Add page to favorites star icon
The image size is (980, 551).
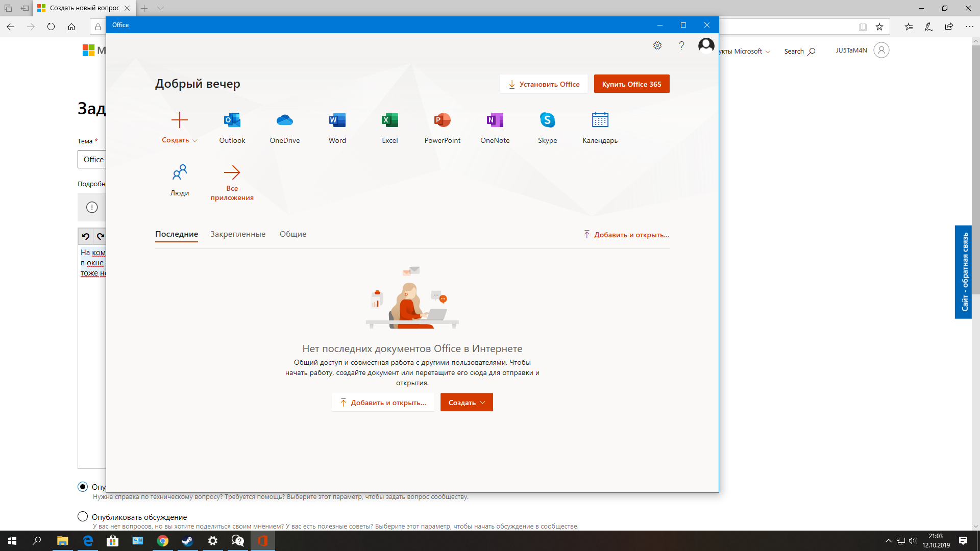pos(879,27)
